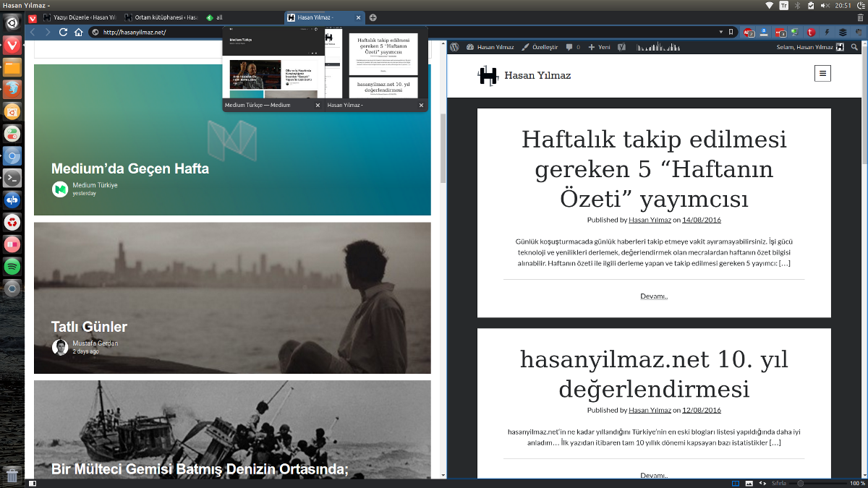The image size is (868, 488).
Task: Open comments bubble in WordPress admin bar
Action: pos(572,47)
